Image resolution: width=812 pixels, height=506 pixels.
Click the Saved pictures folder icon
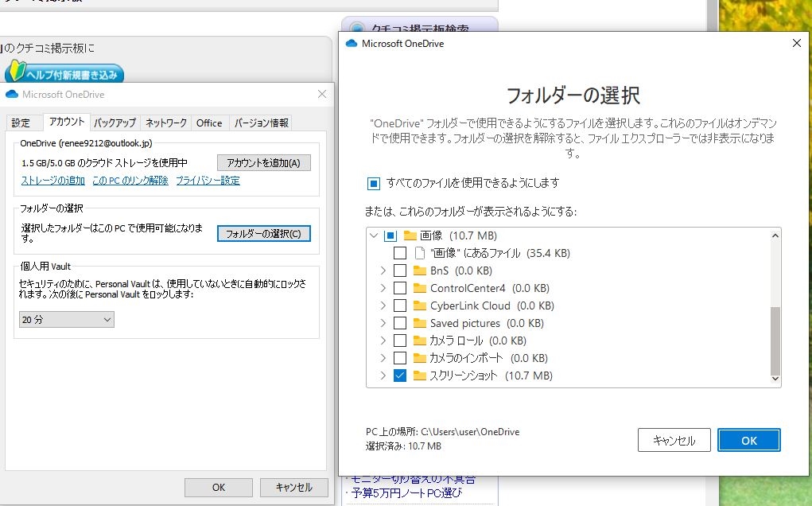[x=419, y=323]
